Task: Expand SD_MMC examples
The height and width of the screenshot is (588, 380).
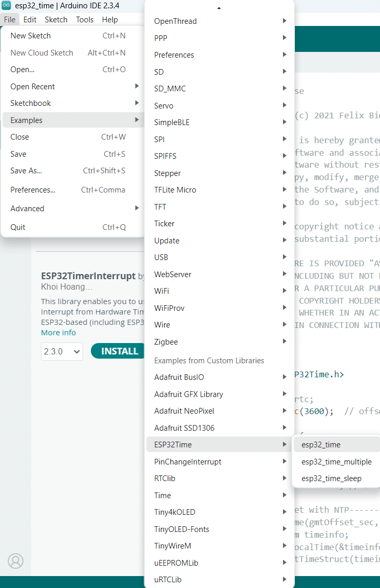Action: pyautogui.click(x=219, y=89)
